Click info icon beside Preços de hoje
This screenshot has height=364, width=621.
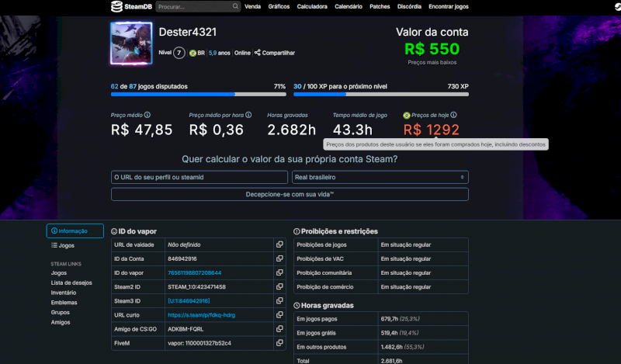(x=453, y=115)
